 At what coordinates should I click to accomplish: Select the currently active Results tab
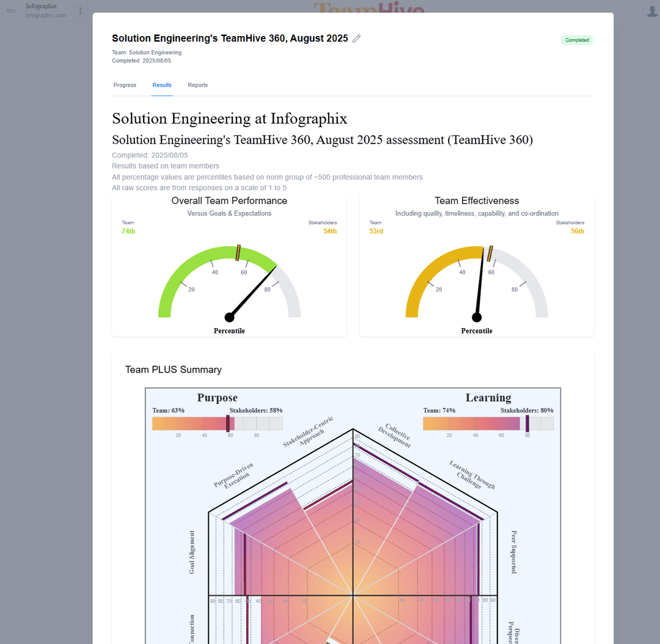pyautogui.click(x=162, y=85)
